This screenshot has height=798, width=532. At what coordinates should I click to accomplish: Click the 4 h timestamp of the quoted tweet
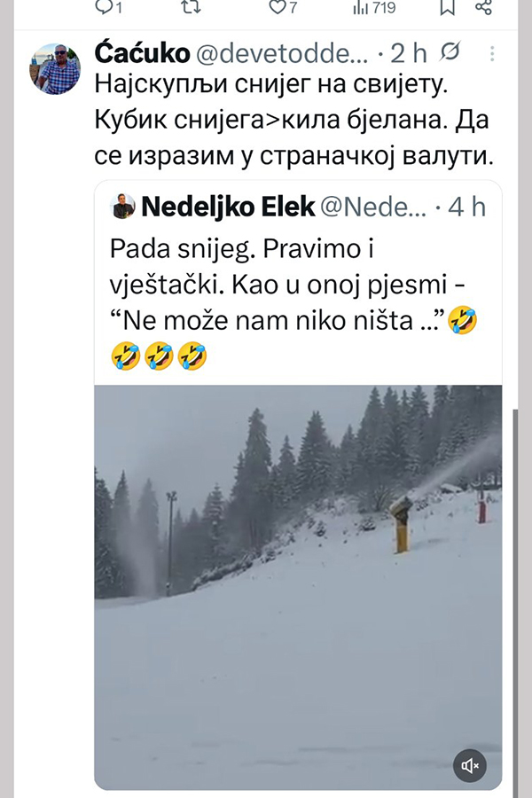point(466,207)
